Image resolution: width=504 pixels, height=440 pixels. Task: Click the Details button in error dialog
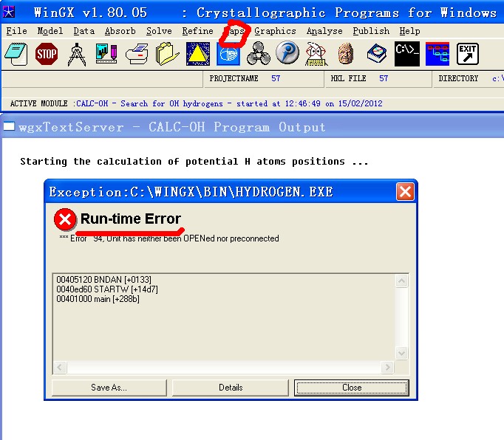(x=231, y=388)
